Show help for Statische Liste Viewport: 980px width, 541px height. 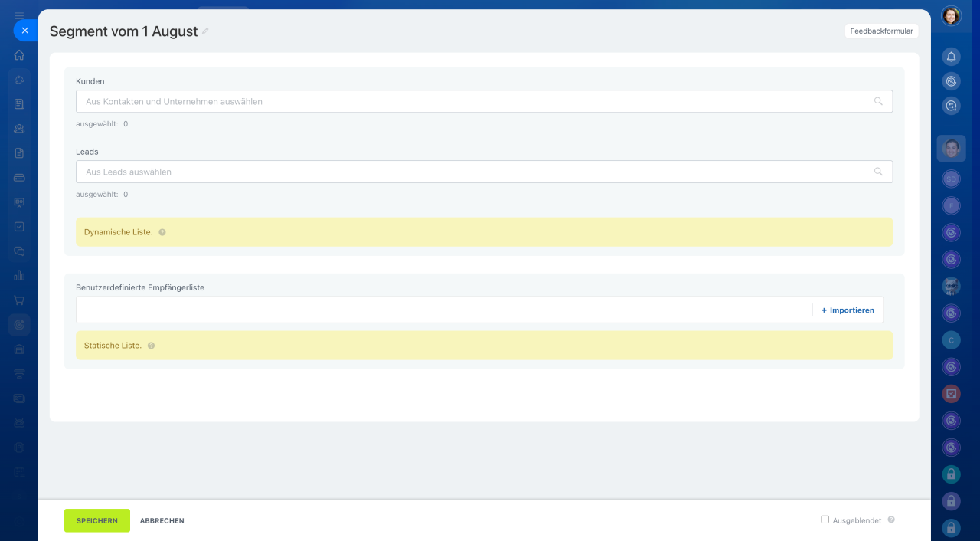pyautogui.click(x=151, y=346)
